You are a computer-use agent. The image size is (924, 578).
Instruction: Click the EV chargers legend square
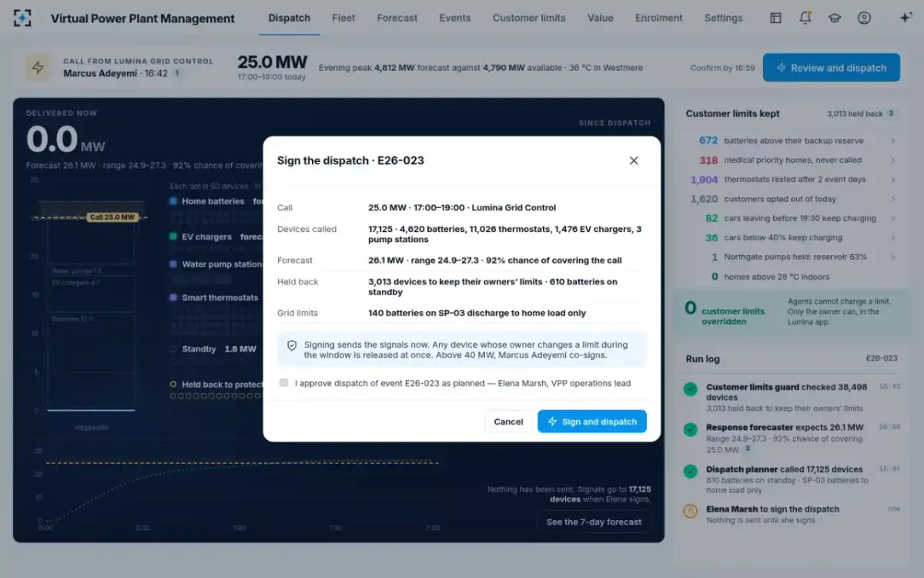173,237
